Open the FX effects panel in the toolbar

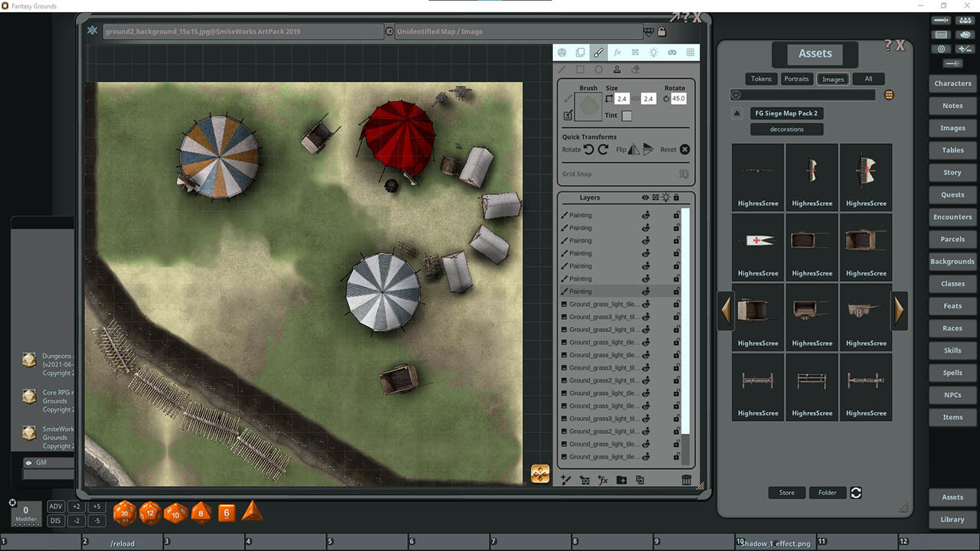617,52
